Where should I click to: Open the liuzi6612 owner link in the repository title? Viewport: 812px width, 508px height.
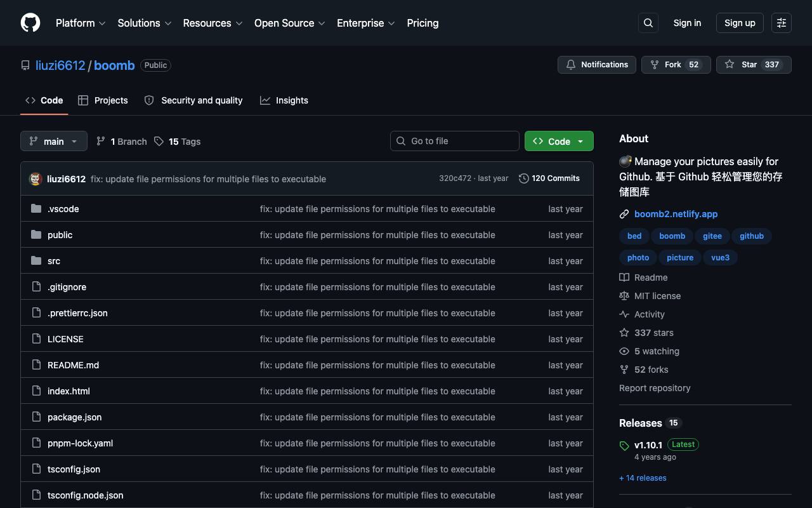[60, 65]
